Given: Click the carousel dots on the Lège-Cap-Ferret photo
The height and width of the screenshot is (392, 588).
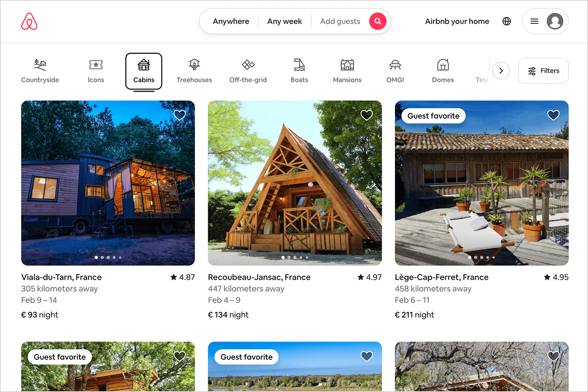Looking at the screenshot, I should (482, 258).
